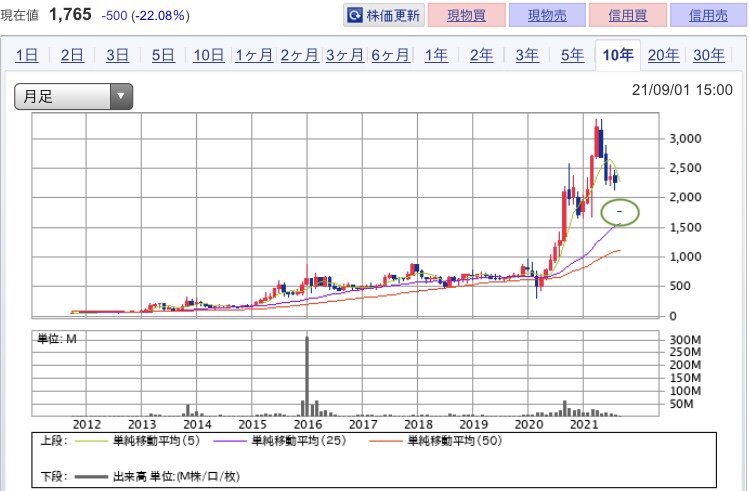The image size is (749, 491).
Task: Click the 2016 volume spike bar
Action: pyautogui.click(x=307, y=375)
